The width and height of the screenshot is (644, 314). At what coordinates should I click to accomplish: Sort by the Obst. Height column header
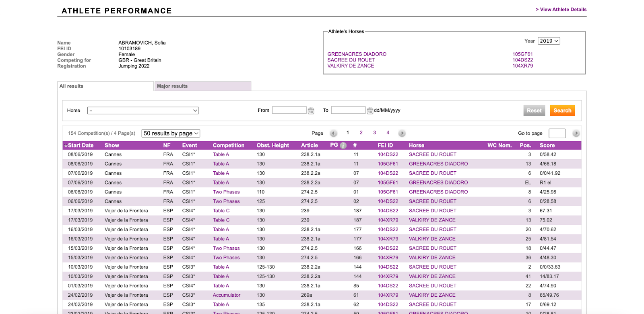point(273,146)
